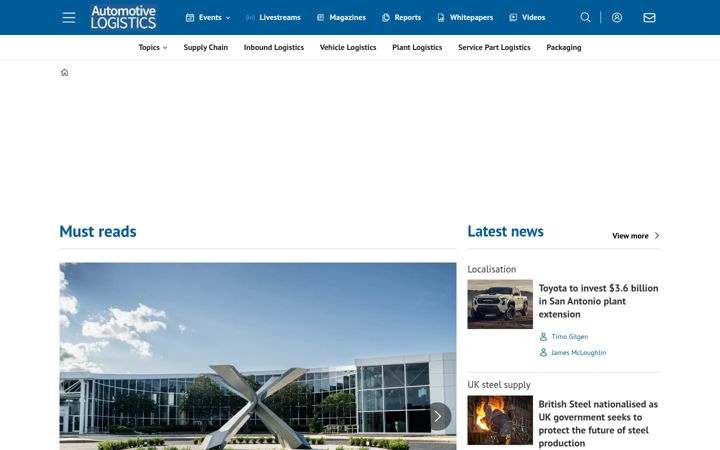Open the user account icon
Image resolution: width=720 pixels, height=450 pixels.
coord(617,17)
